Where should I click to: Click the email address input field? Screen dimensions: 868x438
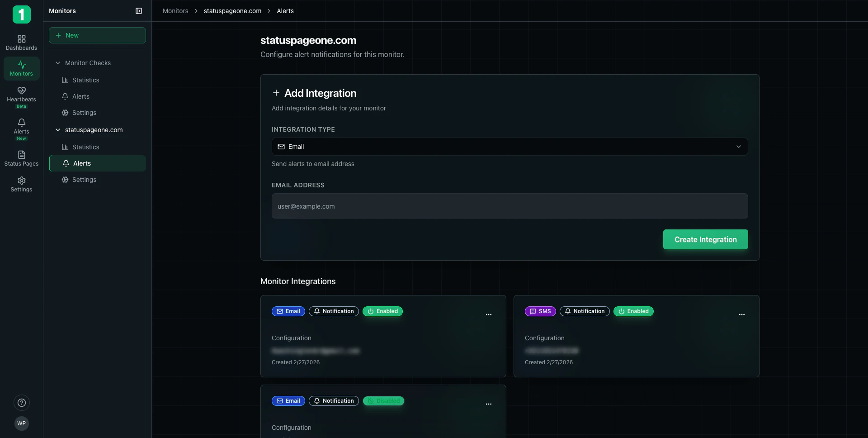[x=509, y=206]
